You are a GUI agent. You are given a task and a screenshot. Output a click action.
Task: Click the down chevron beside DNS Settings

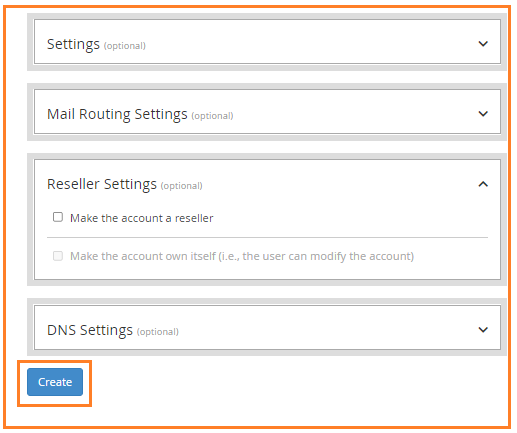click(x=483, y=330)
